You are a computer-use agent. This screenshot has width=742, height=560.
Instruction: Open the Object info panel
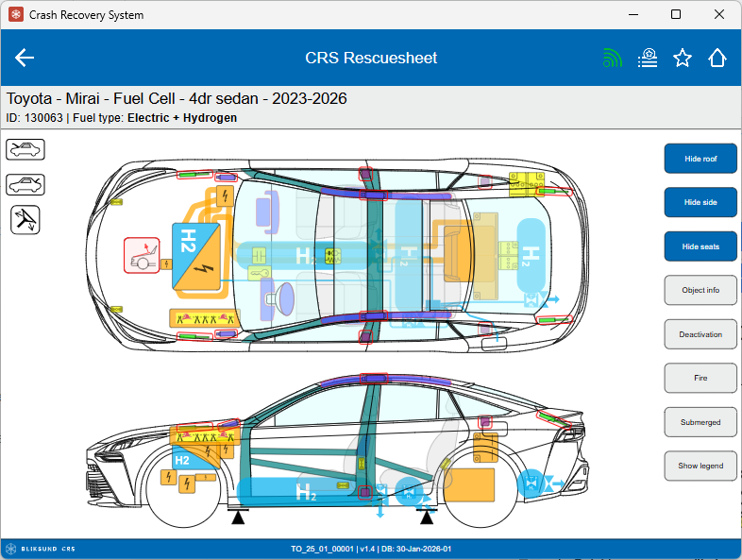pos(700,290)
